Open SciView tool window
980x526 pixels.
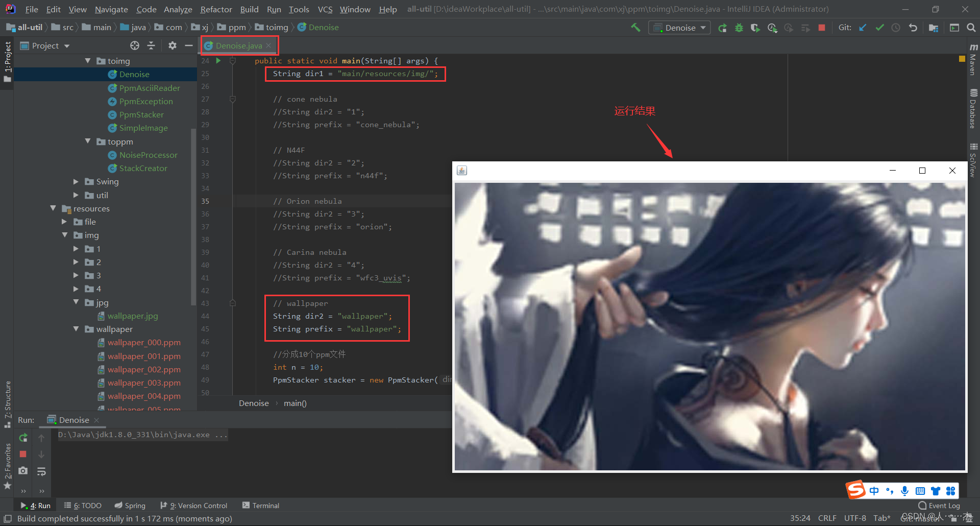click(973, 160)
